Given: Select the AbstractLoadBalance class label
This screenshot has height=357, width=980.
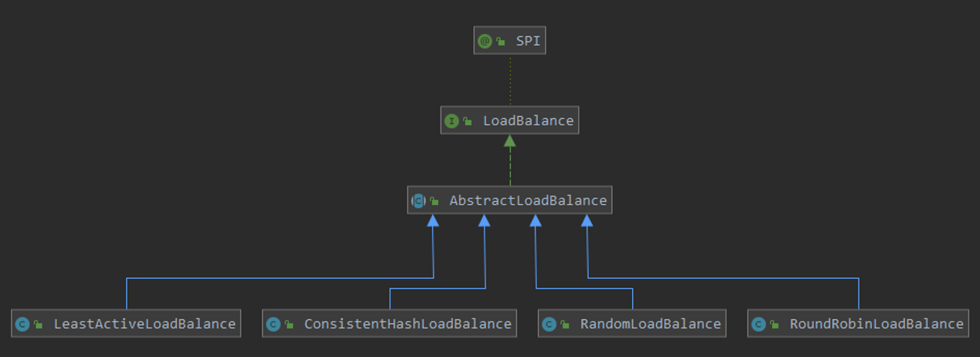Looking at the screenshot, I should [x=528, y=200].
